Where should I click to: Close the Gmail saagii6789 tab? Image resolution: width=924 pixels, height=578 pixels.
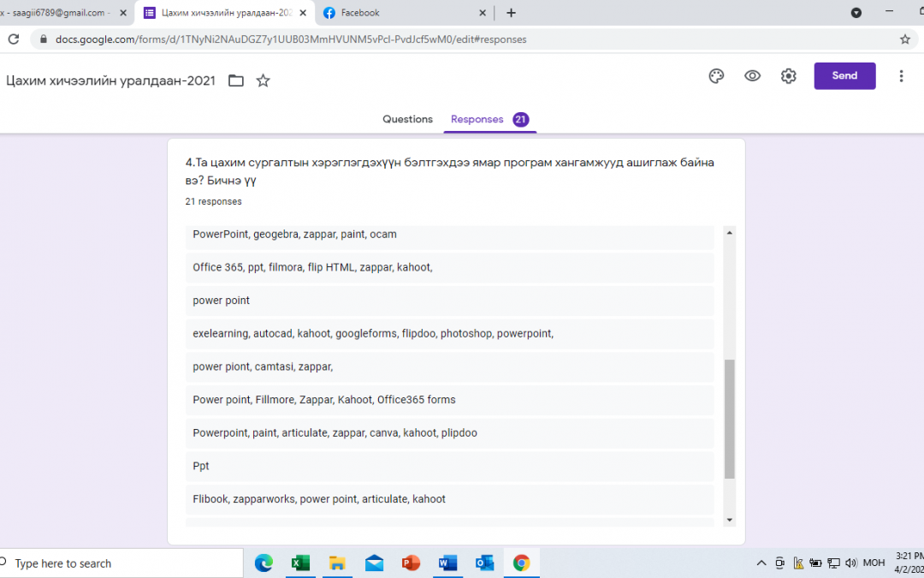(123, 13)
